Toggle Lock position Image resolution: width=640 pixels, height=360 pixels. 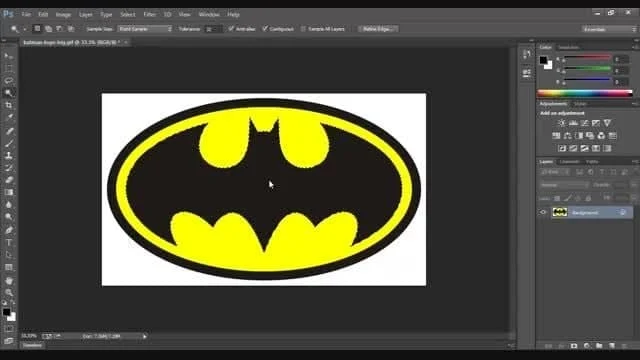pos(578,198)
